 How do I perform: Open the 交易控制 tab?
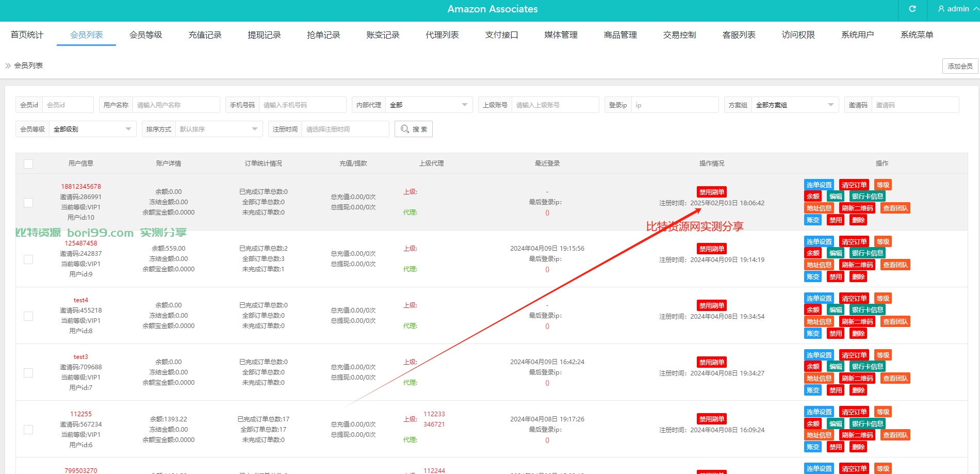coord(679,35)
